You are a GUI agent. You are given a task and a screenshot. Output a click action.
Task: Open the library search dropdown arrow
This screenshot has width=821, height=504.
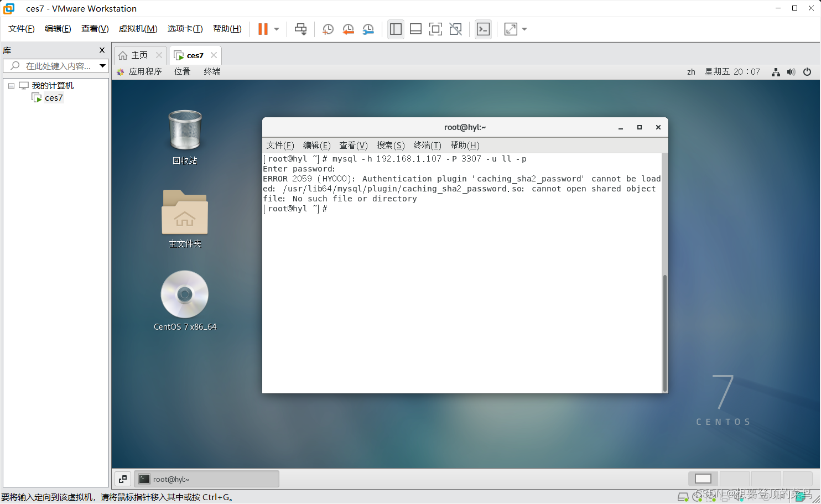tap(102, 66)
